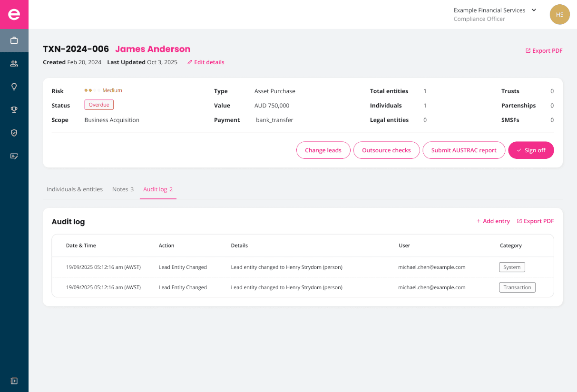Click the Edit details link
The width and height of the screenshot is (577, 392).
[x=206, y=62]
